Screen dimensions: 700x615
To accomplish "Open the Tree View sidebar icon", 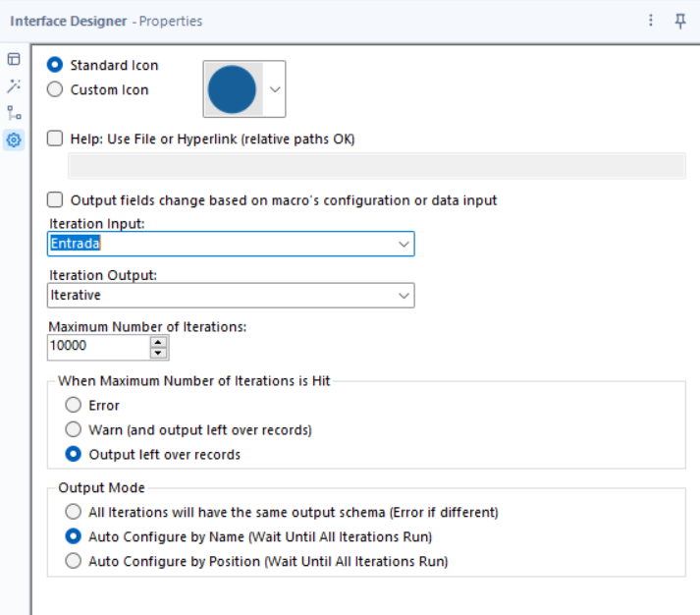I will point(14,113).
